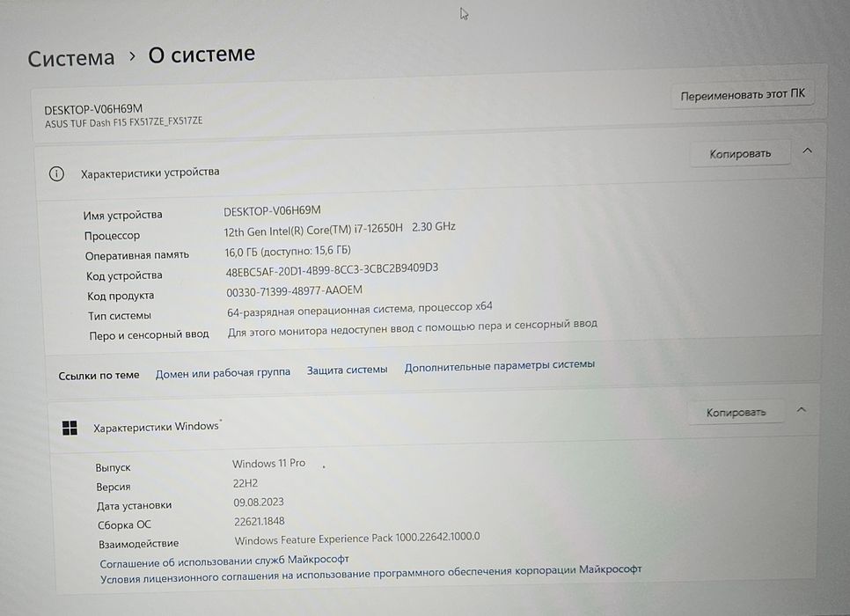Open Соглашение об использовании служб Майкрософт
The height and width of the screenshot is (616, 850).
pyautogui.click(x=223, y=561)
